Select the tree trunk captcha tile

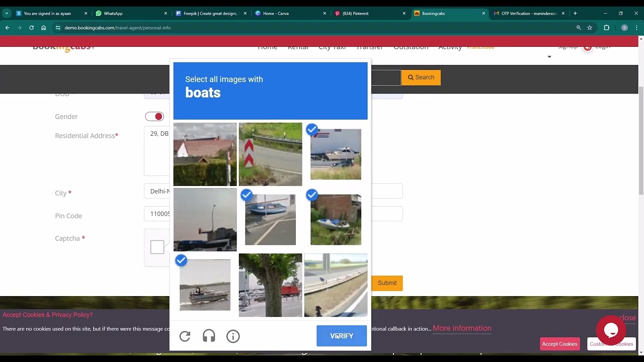tap(270, 285)
